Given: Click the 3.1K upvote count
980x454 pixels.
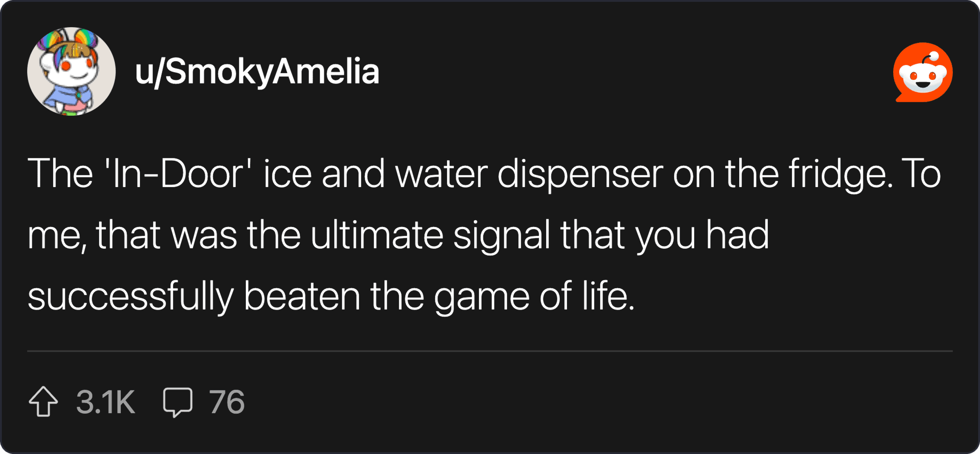Looking at the screenshot, I should [x=105, y=402].
